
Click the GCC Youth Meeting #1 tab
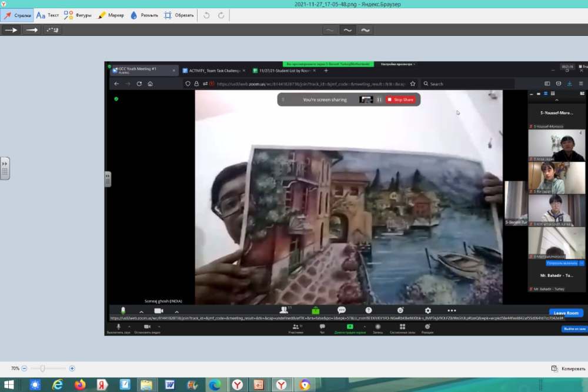tap(143, 70)
